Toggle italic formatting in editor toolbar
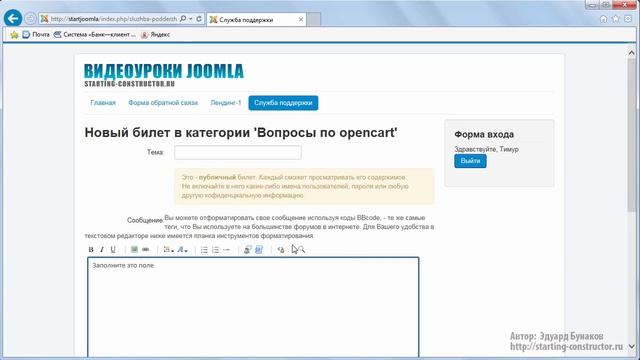The image size is (640, 360). (102, 250)
